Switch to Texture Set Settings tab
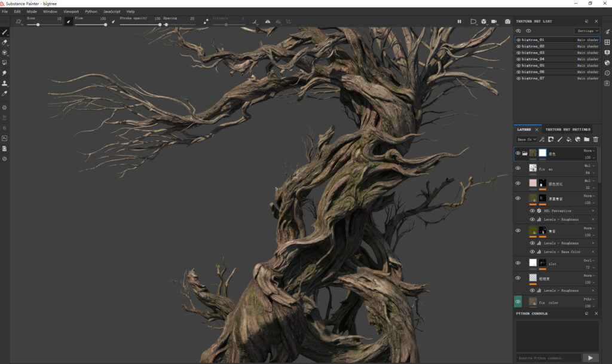 point(567,129)
